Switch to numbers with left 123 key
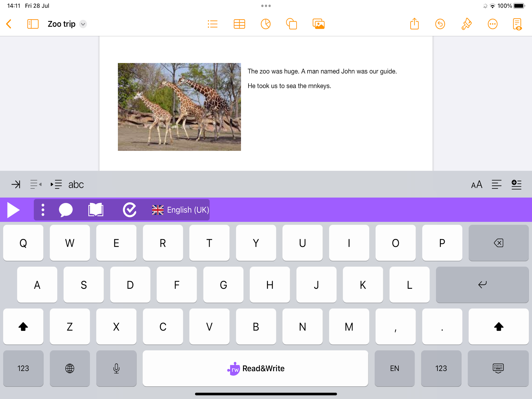532x399 pixels. click(23, 368)
